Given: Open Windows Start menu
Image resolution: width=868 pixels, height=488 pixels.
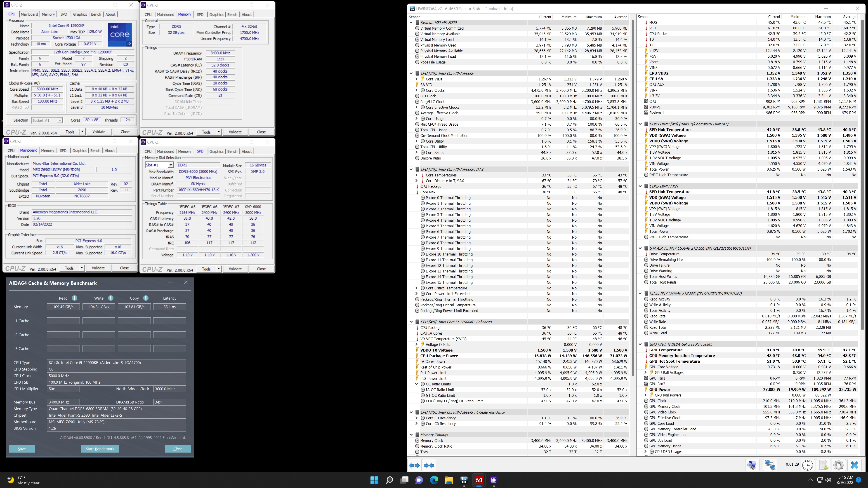Looking at the screenshot, I should pos(374,480).
